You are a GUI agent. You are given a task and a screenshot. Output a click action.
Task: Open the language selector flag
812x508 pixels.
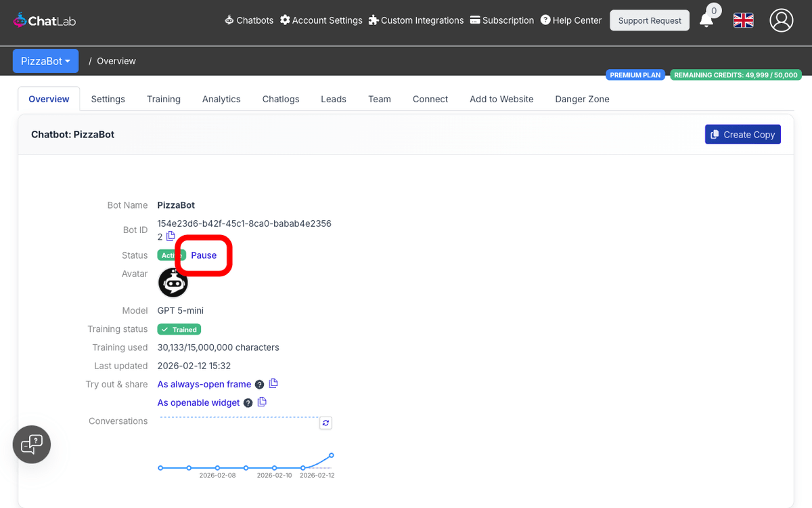743,20
